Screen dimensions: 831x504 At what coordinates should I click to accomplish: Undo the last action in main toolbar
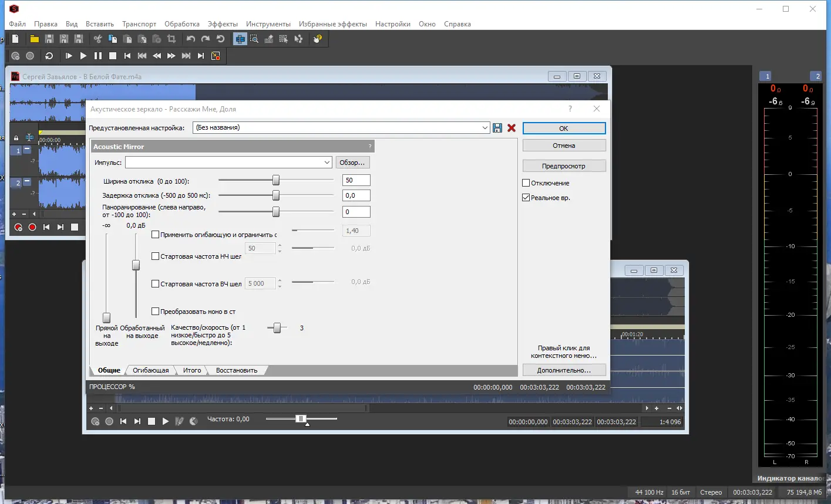point(191,39)
